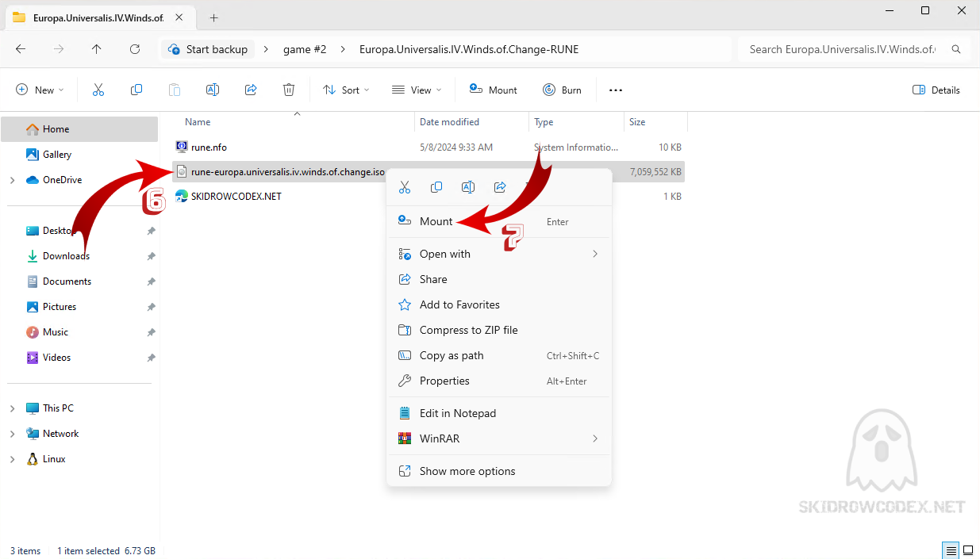This screenshot has width=980, height=559.
Task: Expand the OneDrive tree node
Action: [12, 180]
